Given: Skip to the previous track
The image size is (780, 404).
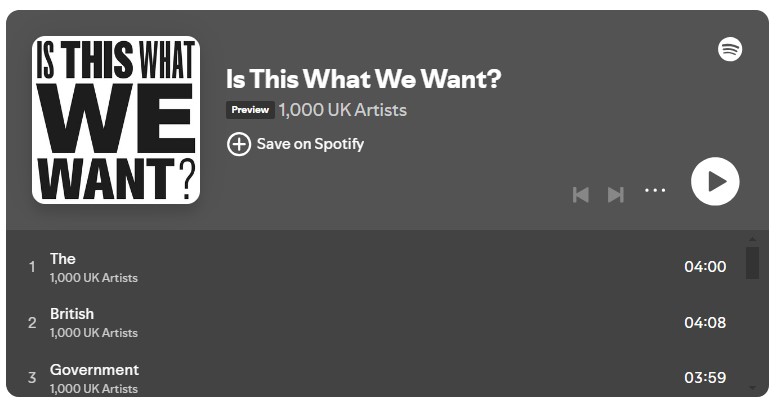Looking at the screenshot, I should pyautogui.click(x=580, y=194).
